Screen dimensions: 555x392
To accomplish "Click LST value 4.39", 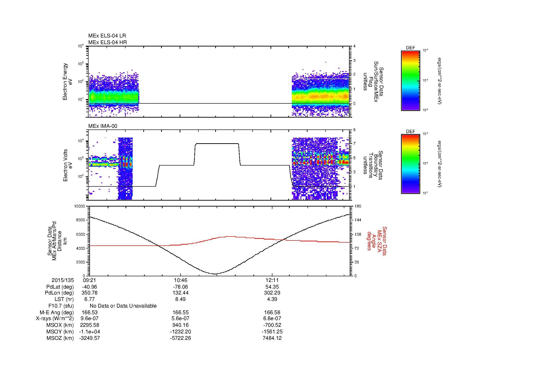I will click(x=272, y=299).
